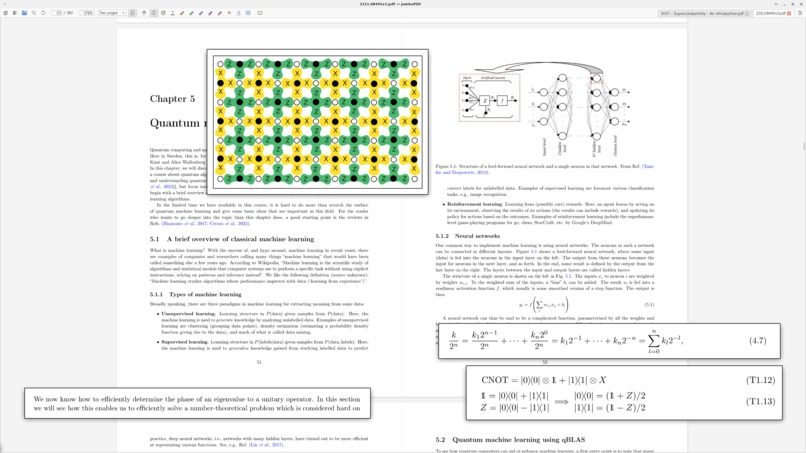Click heading '5.1.1 Types of machine learning'

tap(195, 294)
